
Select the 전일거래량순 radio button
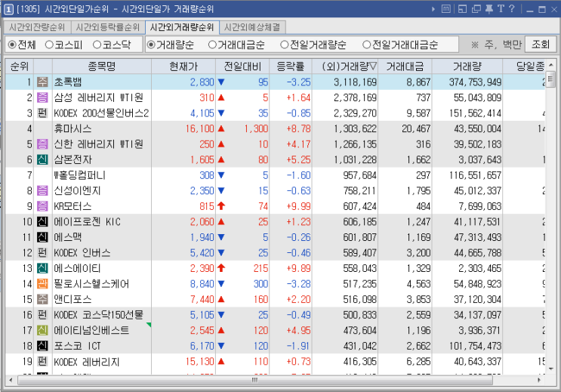[x=285, y=45]
